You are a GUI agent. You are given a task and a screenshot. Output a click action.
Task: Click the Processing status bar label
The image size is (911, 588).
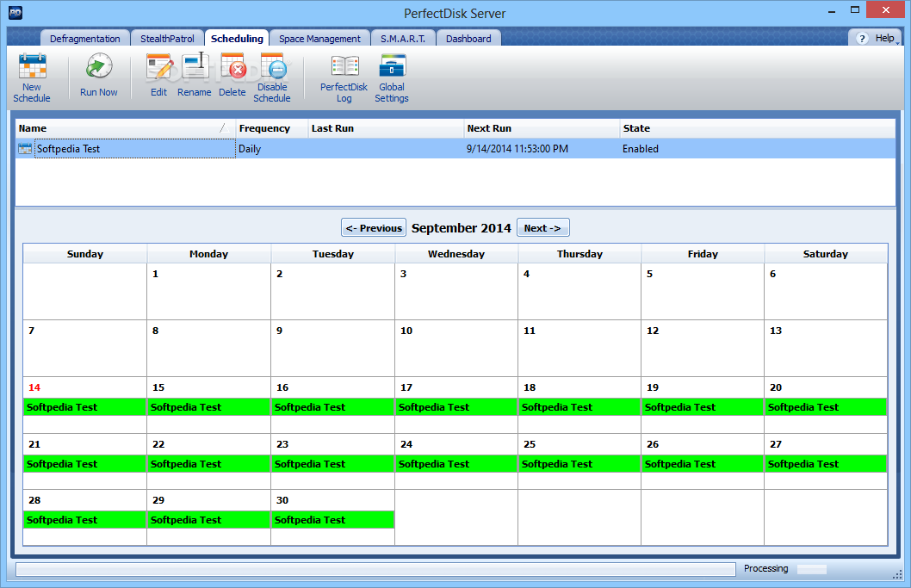tap(765, 568)
